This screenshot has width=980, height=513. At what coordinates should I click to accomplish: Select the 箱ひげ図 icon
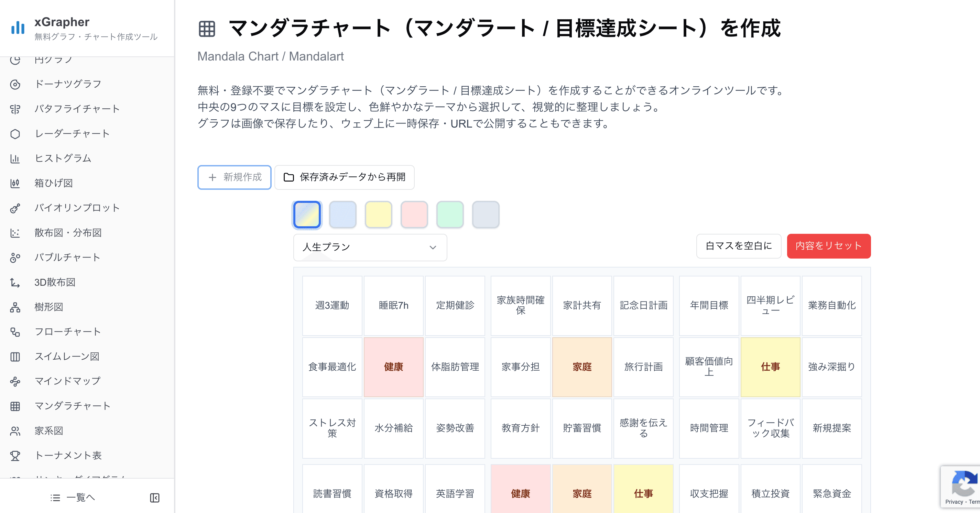[x=15, y=183]
